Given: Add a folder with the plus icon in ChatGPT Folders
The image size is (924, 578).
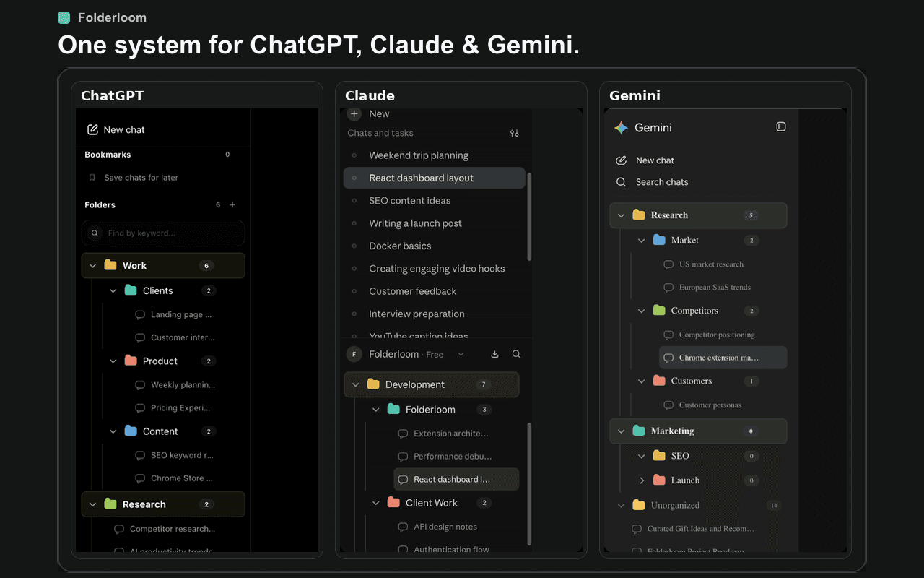Looking at the screenshot, I should 232,205.
